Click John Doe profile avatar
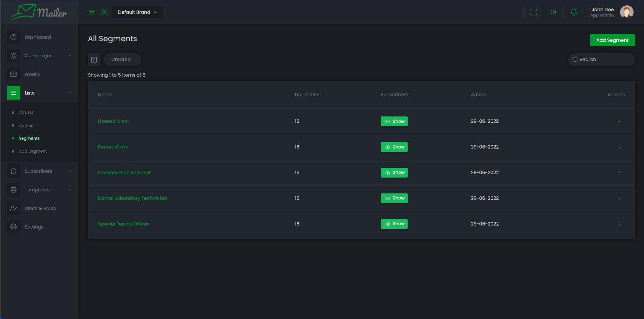The height and width of the screenshot is (319, 644). pyautogui.click(x=626, y=12)
